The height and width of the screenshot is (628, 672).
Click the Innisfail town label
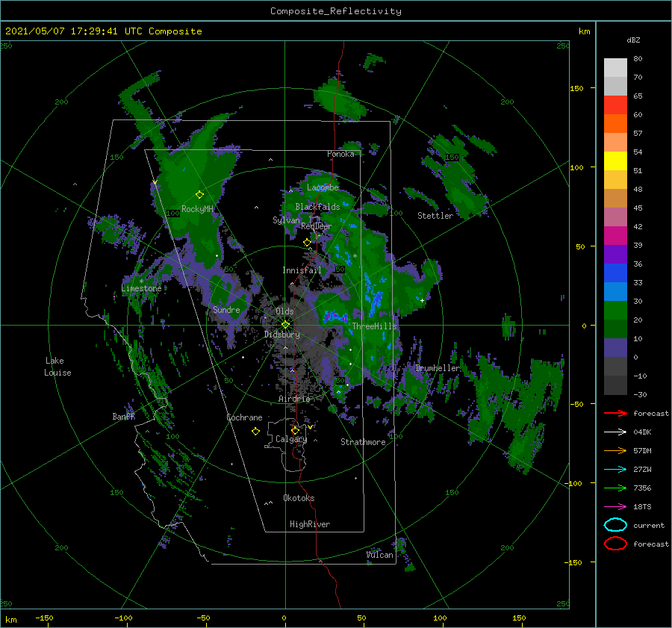click(x=302, y=270)
